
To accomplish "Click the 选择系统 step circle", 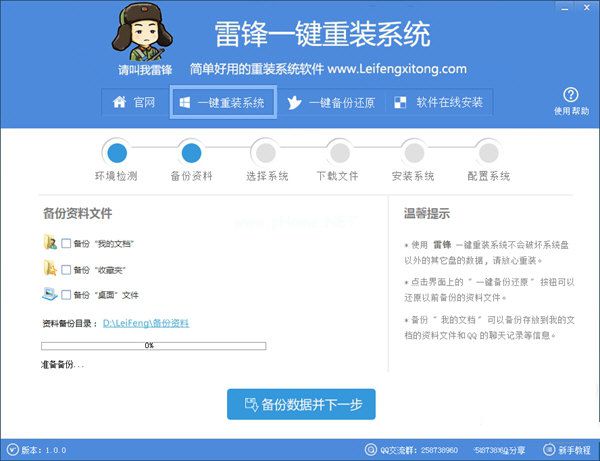I will coord(266,152).
